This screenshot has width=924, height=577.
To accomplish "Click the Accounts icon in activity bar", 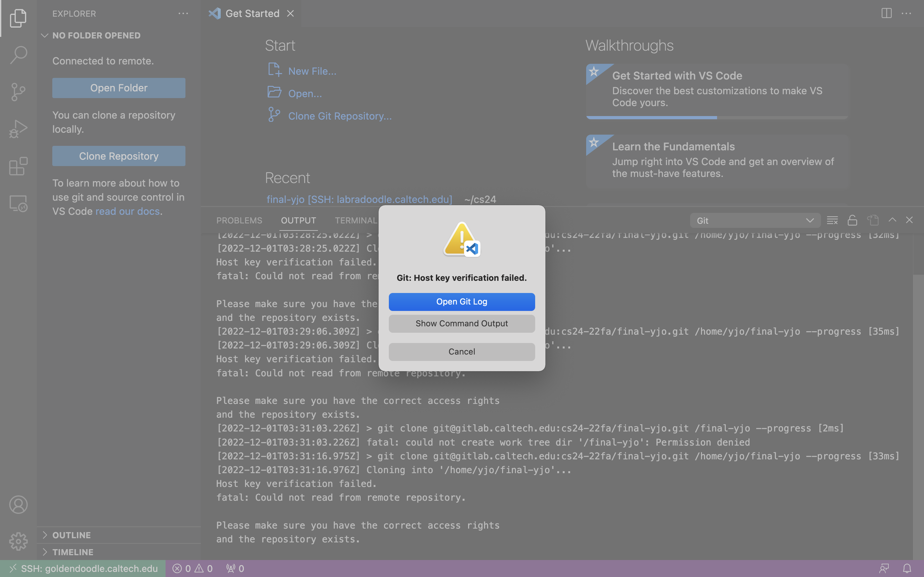I will 18,505.
